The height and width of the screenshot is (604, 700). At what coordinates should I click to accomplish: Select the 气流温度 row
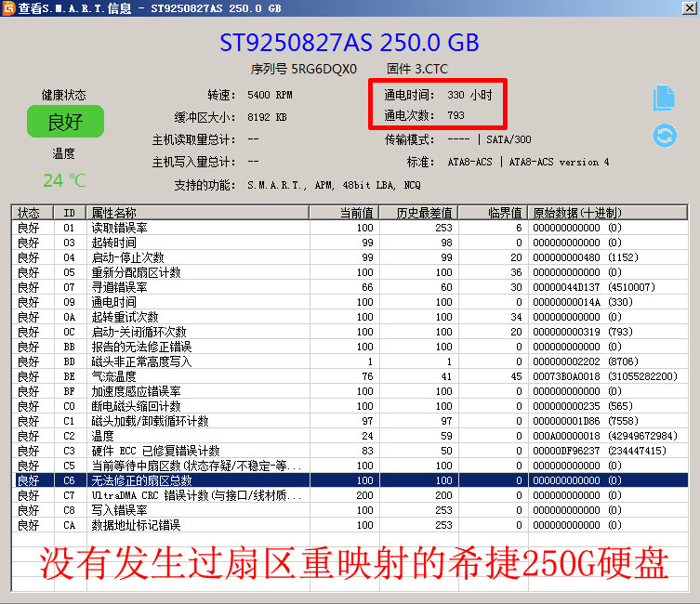click(350, 376)
